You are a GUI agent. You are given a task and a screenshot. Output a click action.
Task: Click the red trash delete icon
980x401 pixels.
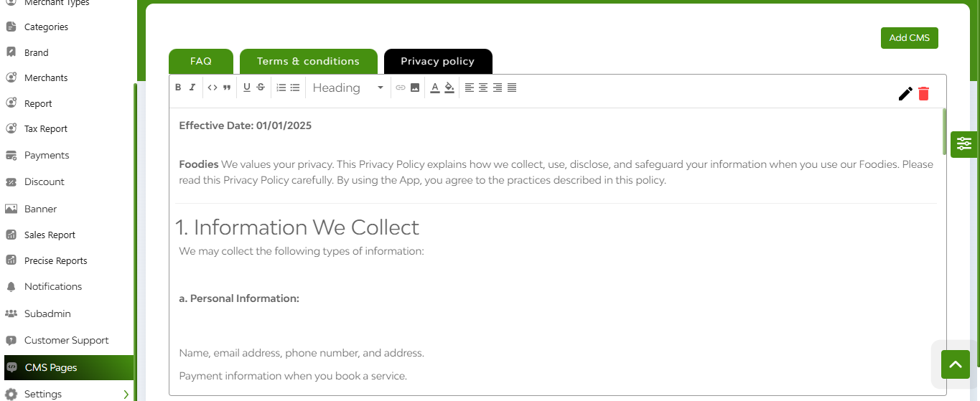(923, 93)
